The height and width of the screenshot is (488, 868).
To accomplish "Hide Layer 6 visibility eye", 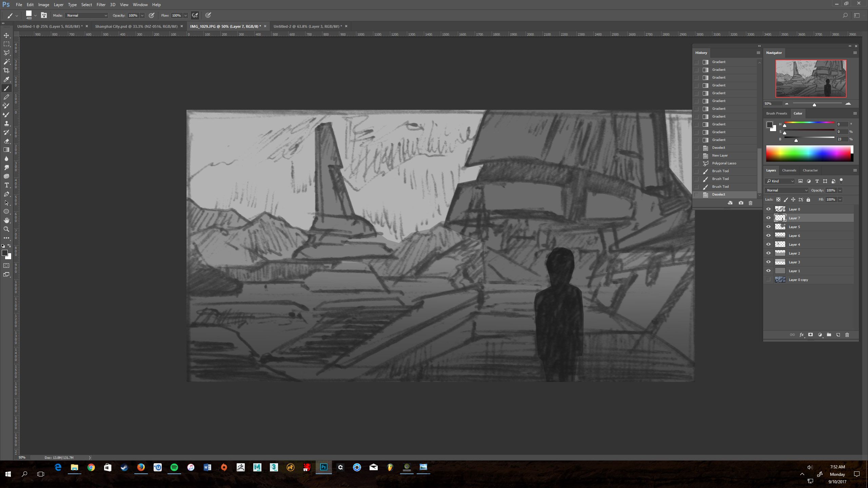I will point(769,236).
